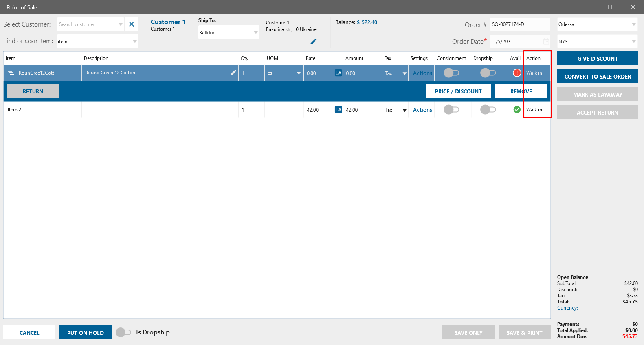Click Walk in action for Item 2
This screenshot has width=644, height=345.
coord(534,110)
